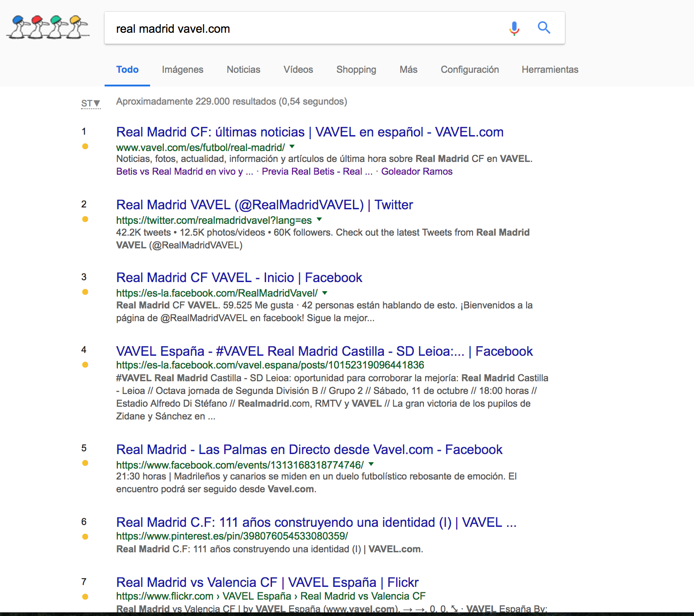
Task: Open 'Real Madrid CF VAVEL - Inicio | Facebook' result
Action: click(x=239, y=278)
